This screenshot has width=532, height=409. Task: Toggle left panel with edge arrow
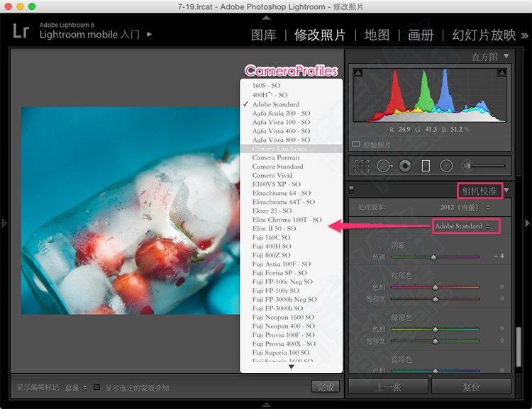coord(4,223)
